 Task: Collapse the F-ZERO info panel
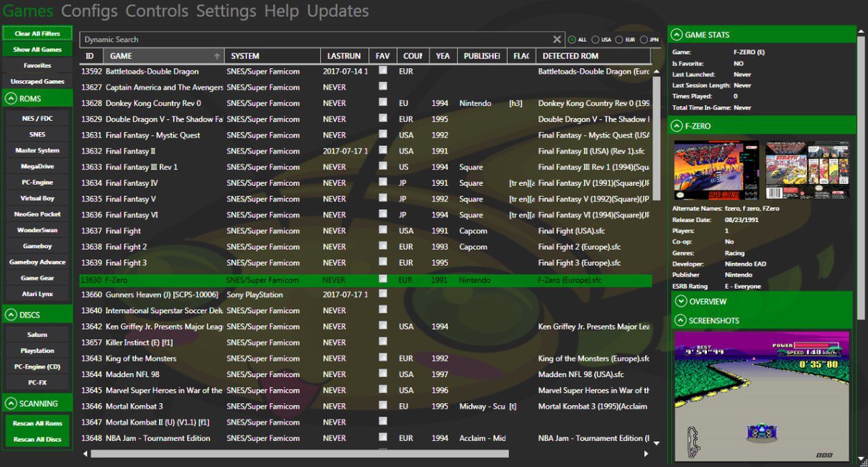676,126
